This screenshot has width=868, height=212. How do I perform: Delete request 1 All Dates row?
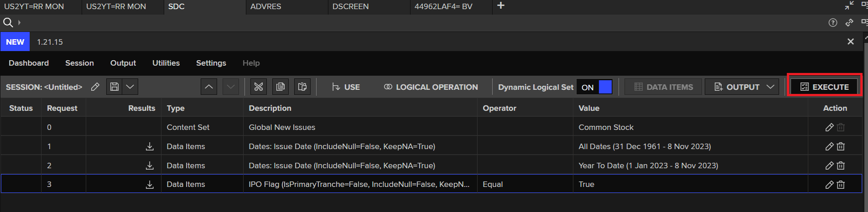click(x=841, y=146)
